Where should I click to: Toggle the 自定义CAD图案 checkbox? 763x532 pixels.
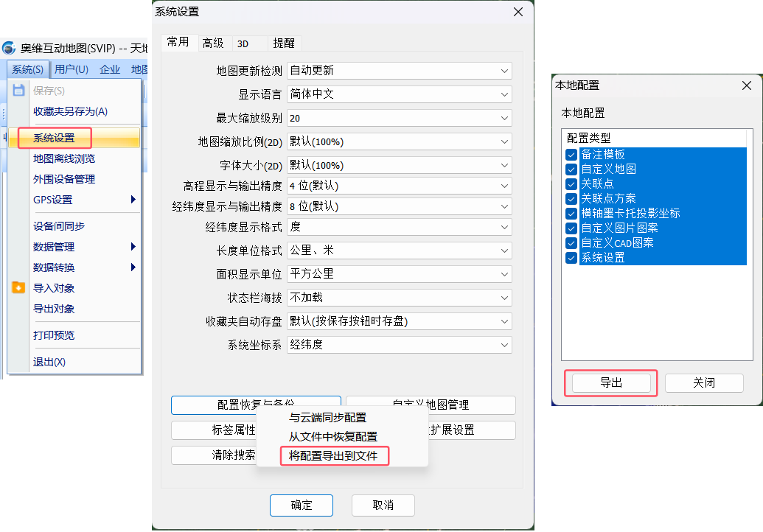[x=571, y=242]
